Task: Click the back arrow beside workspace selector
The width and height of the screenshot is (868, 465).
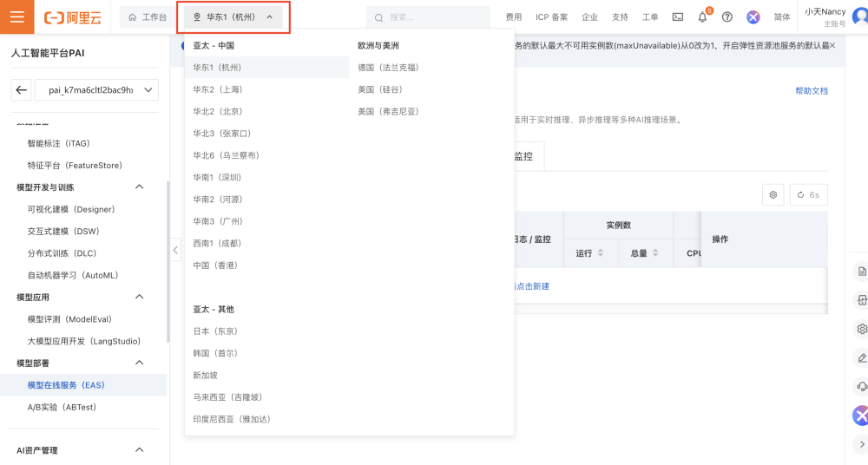Action: (22, 89)
